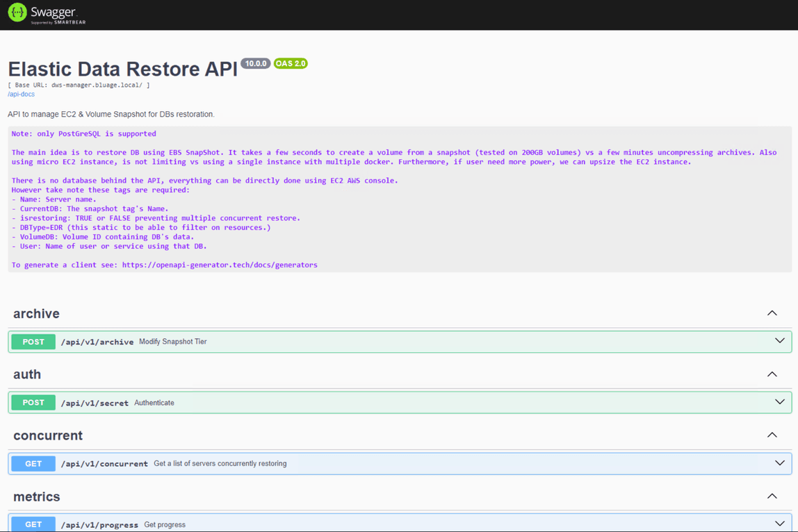Collapse the auth section via its chevron
798x532 pixels.
click(x=772, y=374)
